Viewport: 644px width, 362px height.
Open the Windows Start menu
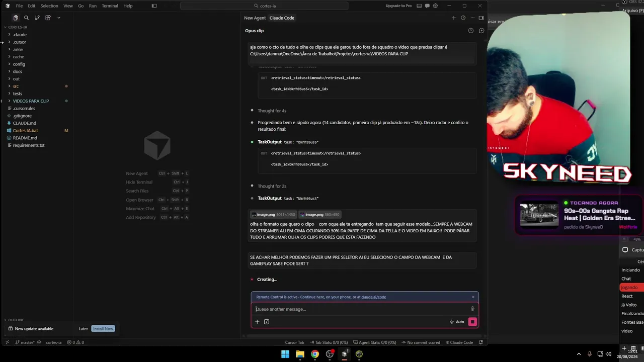point(285,354)
